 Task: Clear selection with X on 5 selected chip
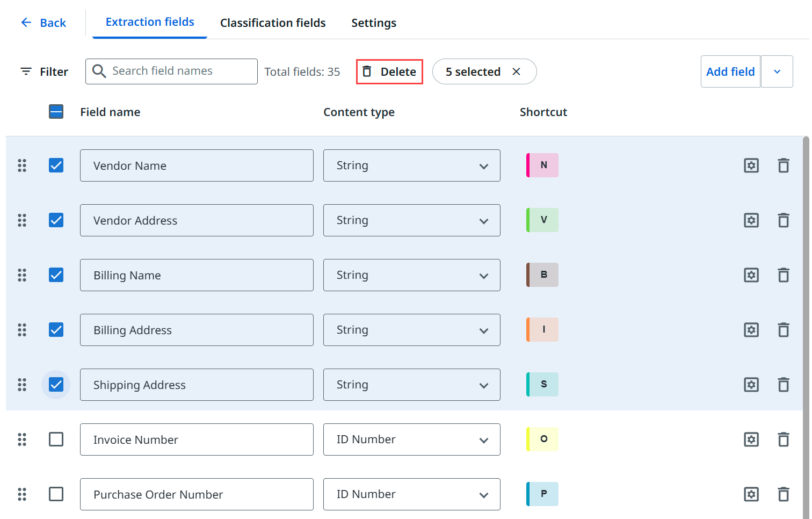point(516,71)
